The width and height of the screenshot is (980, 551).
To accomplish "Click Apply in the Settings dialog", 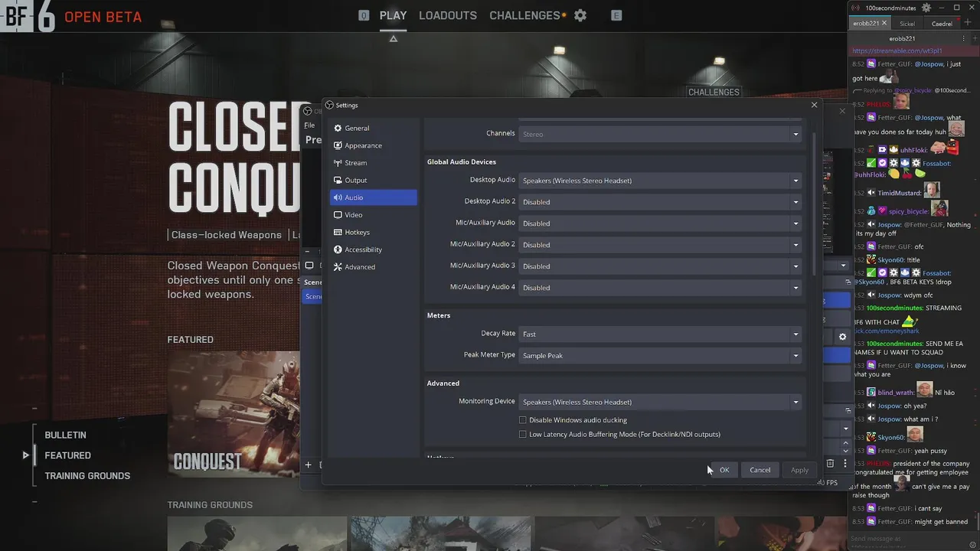I will [799, 470].
